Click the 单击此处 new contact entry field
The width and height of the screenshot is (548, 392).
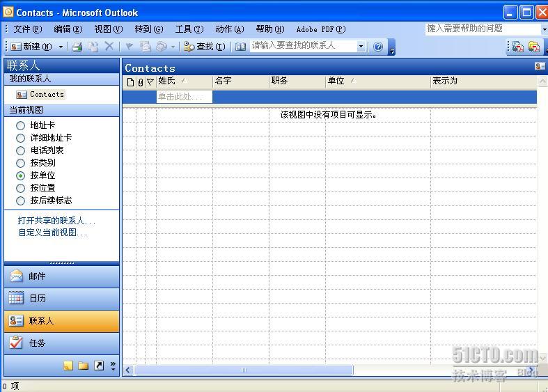(185, 97)
